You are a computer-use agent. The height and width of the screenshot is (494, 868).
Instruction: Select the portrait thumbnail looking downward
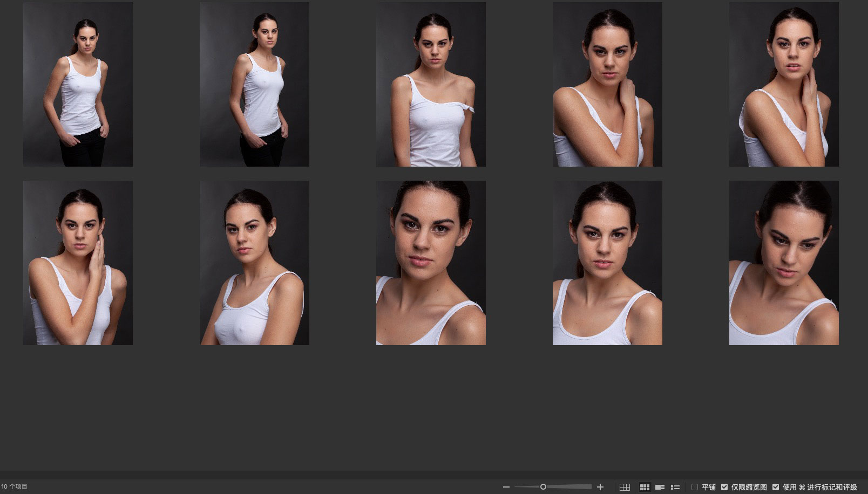[x=784, y=263]
